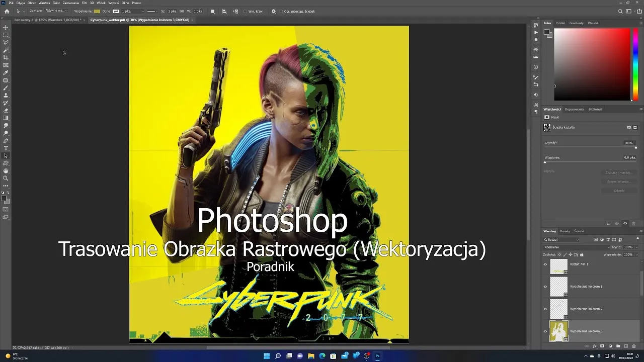This screenshot has width=644, height=362.
Task: Select the Lasso tool
Action: point(6,42)
